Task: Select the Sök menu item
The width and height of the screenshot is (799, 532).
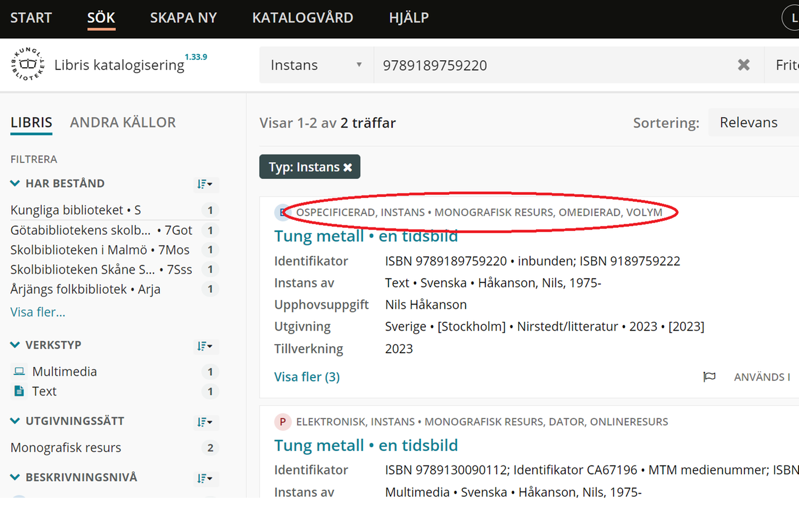Action: (x=101, y=18)
